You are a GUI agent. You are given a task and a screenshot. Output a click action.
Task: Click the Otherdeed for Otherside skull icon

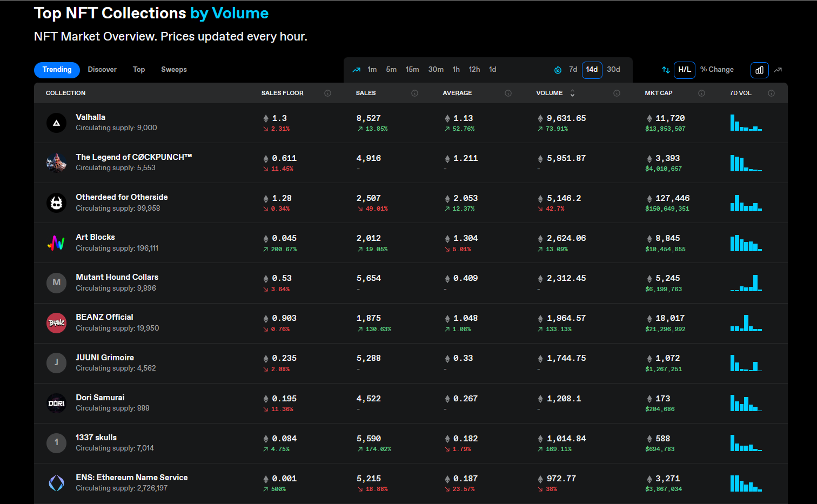[56, 203]
